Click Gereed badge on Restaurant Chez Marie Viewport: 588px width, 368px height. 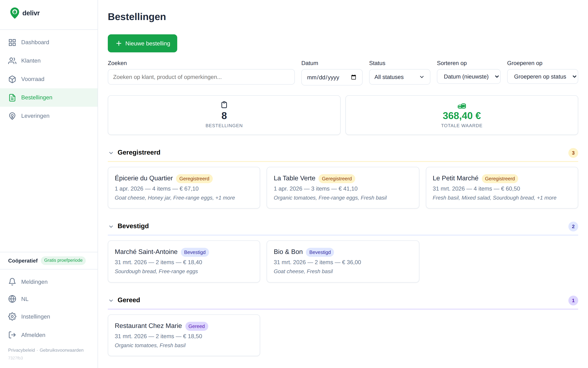[x=197, y=326]
